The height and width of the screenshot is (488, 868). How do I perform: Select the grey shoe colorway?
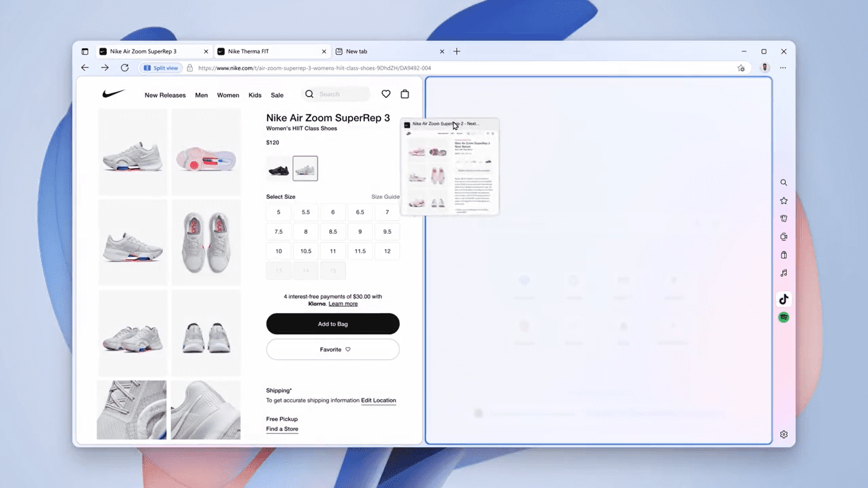pyautogui.click(x=305, y=169)
